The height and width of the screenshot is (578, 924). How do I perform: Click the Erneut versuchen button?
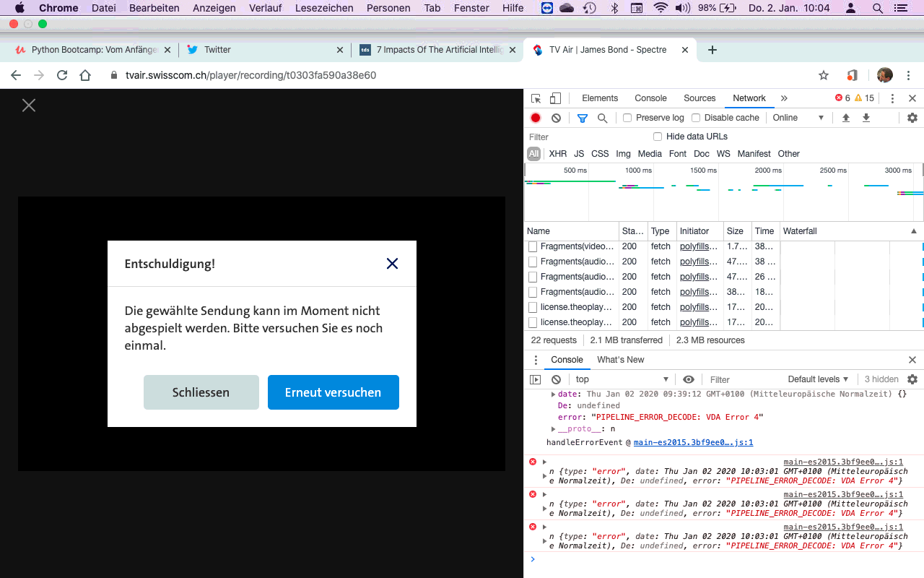click(x=333, y=392)
